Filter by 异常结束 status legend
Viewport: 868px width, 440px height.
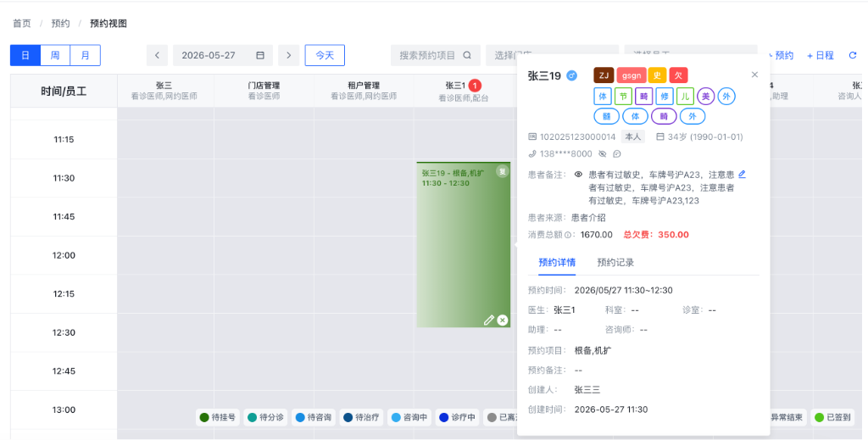787,417
